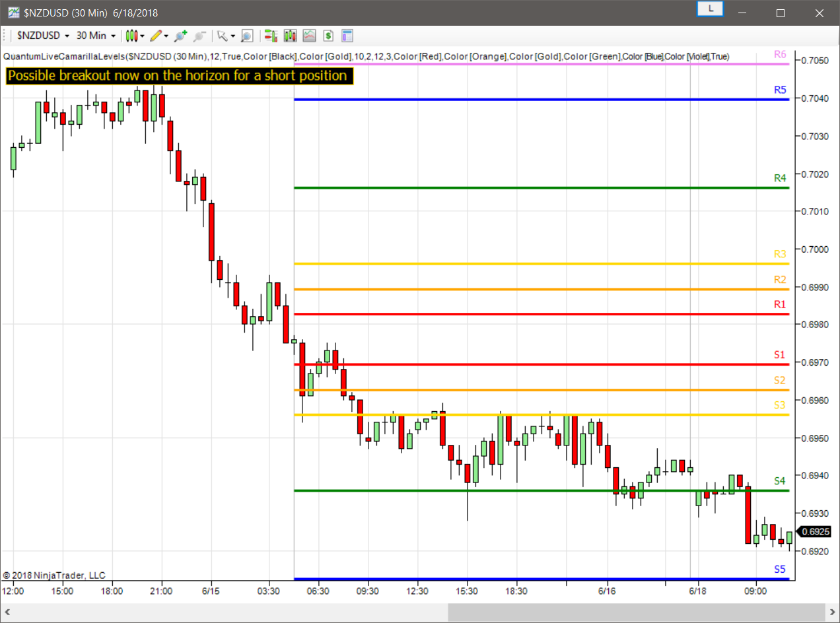Click the zoom in magnifier icon

pyautogui.click(x=180, y=36)
